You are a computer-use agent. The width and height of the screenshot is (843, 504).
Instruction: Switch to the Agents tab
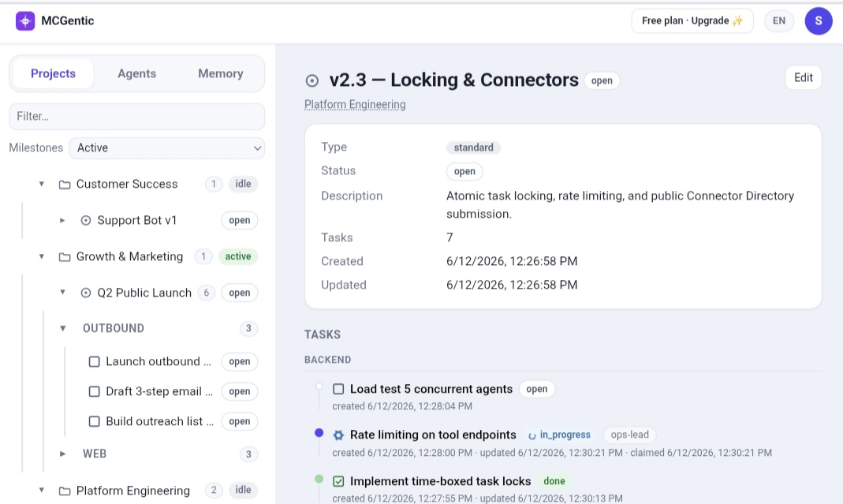(136, 73)
